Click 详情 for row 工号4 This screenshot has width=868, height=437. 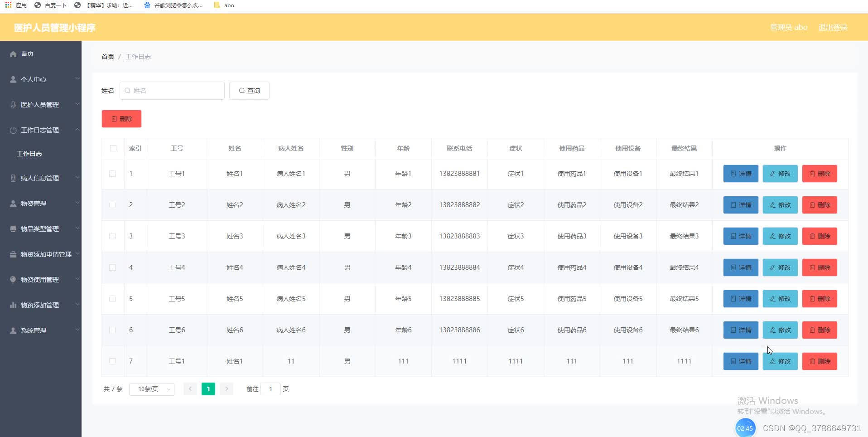[x=741, y=267]
